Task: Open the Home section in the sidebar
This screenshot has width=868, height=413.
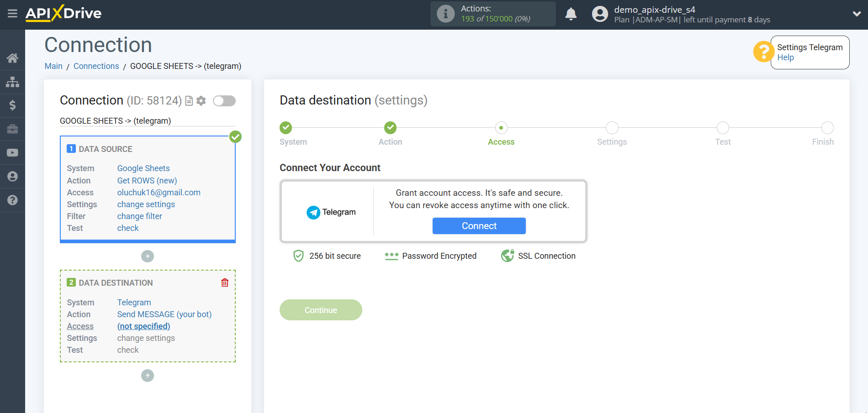Action: (12, 58)
